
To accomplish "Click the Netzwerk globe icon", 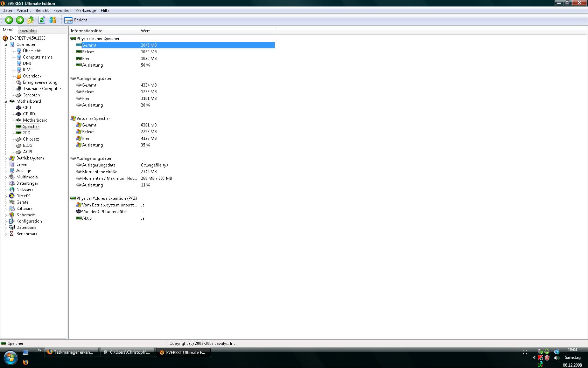I will click(12, 190).
